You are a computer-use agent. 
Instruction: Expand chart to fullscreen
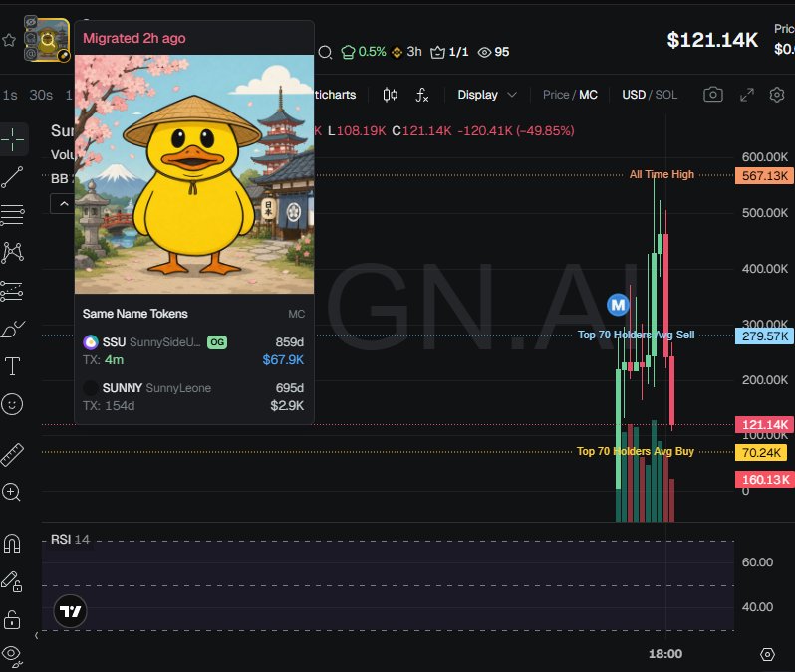tap(747, 95)
